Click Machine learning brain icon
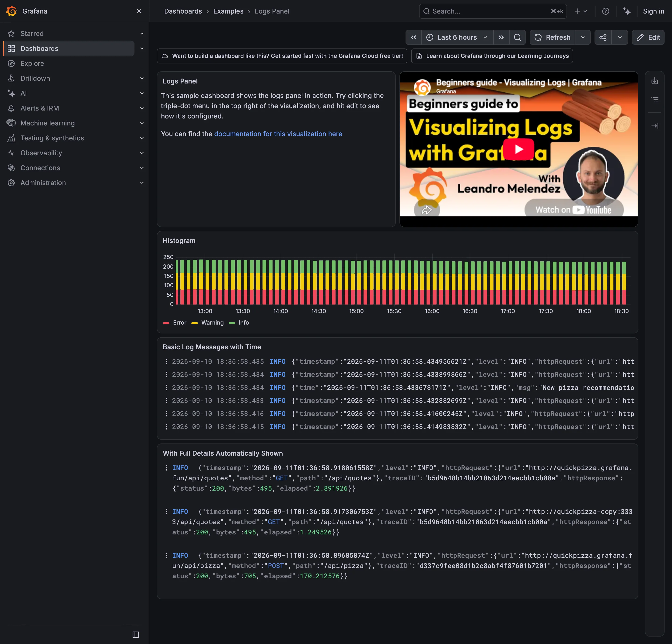This screenshot has width=672, height=644. pos(11,123)
